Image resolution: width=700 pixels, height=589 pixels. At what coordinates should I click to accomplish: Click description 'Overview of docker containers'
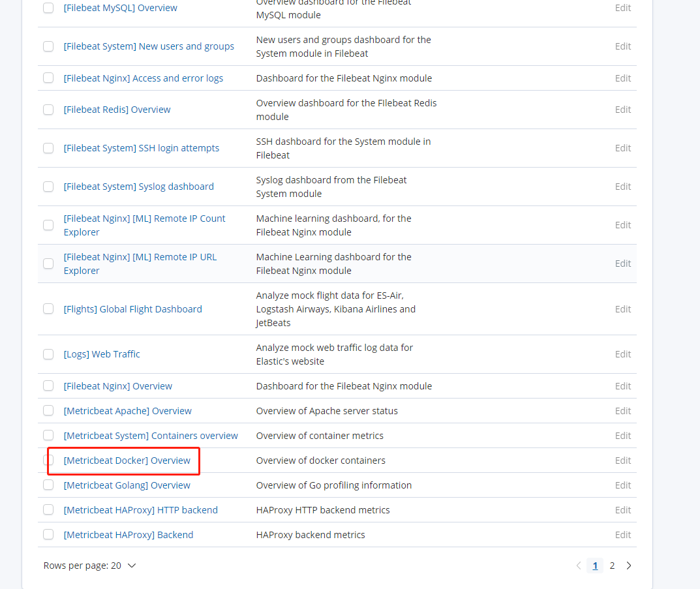click(320, 461)
